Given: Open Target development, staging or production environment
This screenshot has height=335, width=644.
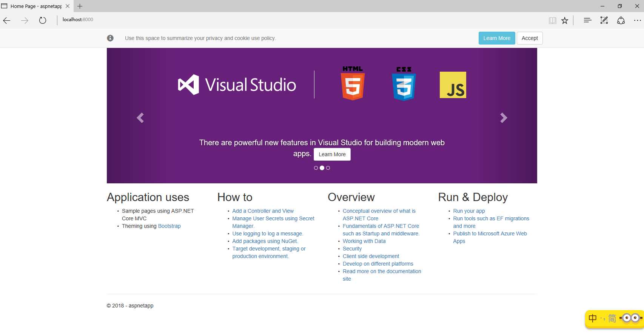Looking at the screenshot, I should [269, 252].
